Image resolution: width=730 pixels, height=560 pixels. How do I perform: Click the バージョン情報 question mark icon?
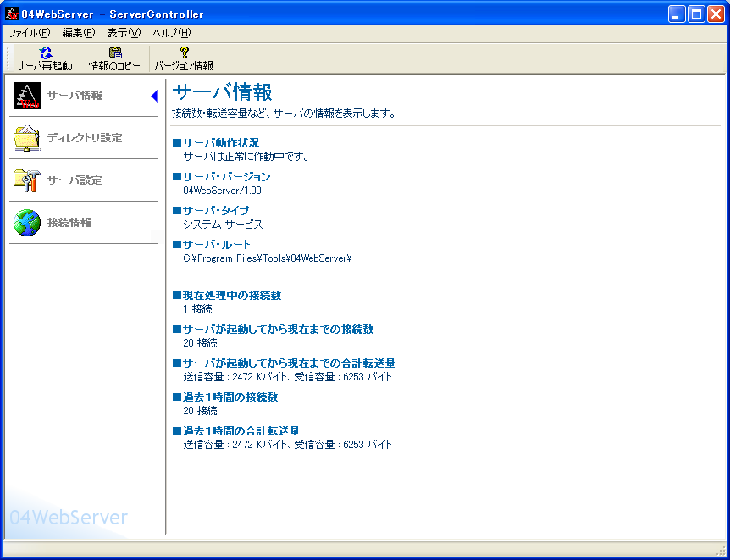184,53
